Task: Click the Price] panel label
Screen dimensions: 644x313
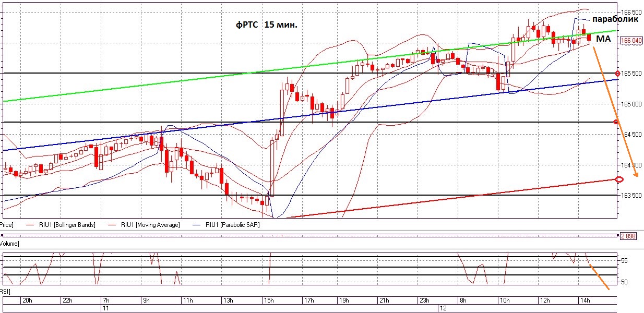Action: (x=6, y=225)
